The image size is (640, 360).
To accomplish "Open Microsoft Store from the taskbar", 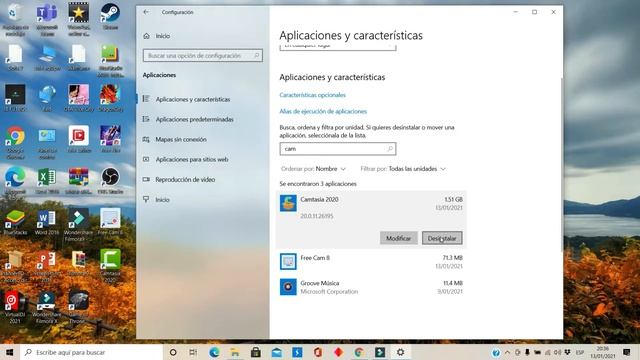I will point(256,352).
